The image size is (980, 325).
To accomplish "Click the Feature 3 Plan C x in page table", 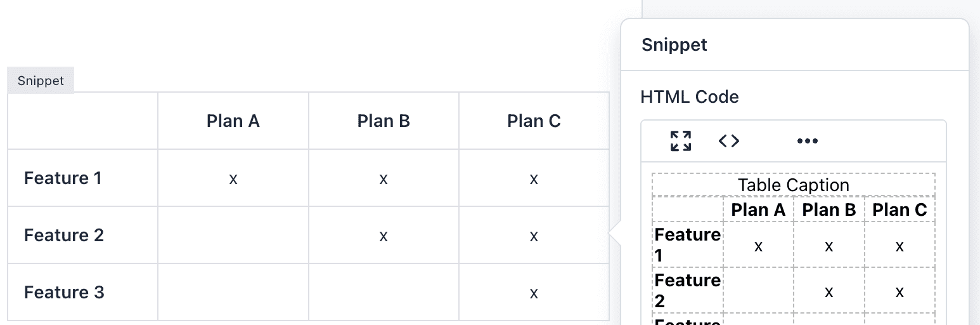I will (534, 293).
